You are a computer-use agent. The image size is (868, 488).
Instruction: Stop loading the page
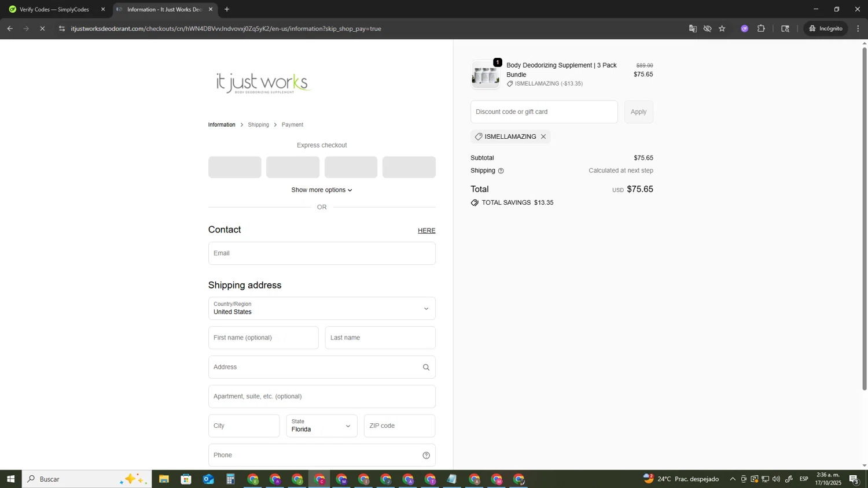[42, 28]
